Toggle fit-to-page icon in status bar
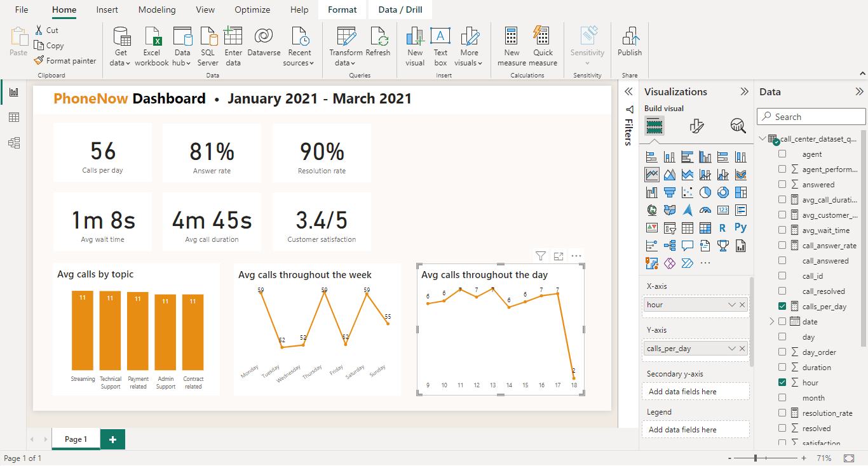The width and height of the screenshot is (868, 466). 849,458
